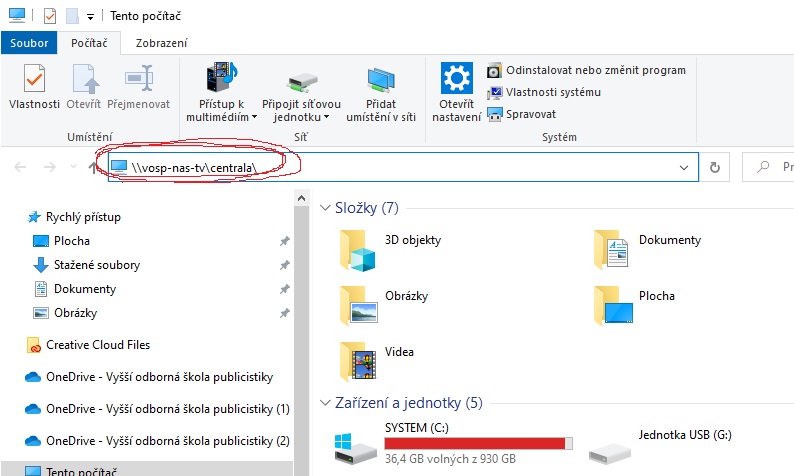Click Připojit síťovou jednotku icon

(x=302, y=82)
